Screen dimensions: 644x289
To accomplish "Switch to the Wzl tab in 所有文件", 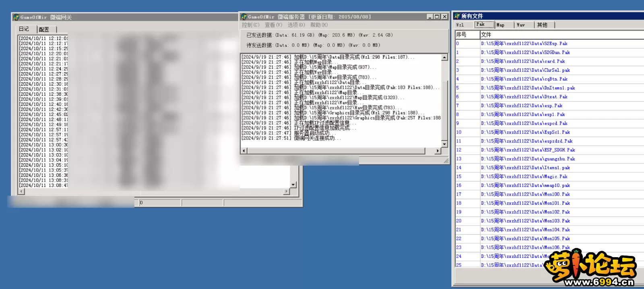I will [x=460, y=25].
